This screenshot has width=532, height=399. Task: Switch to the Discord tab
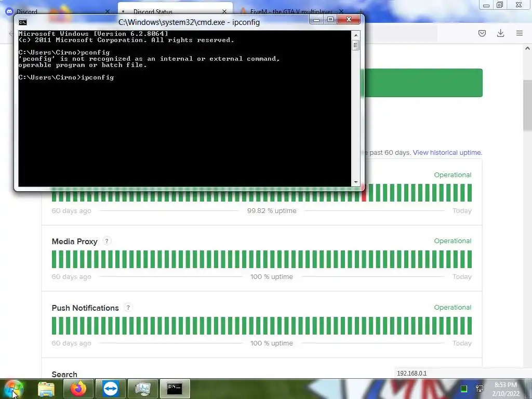58,10
